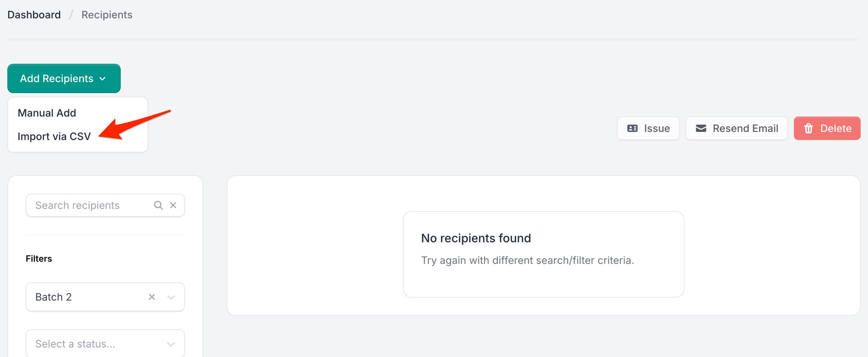868x357 pixels.
Task: Select Import via CSV from the menu
Action: click(x=54, y=136)
